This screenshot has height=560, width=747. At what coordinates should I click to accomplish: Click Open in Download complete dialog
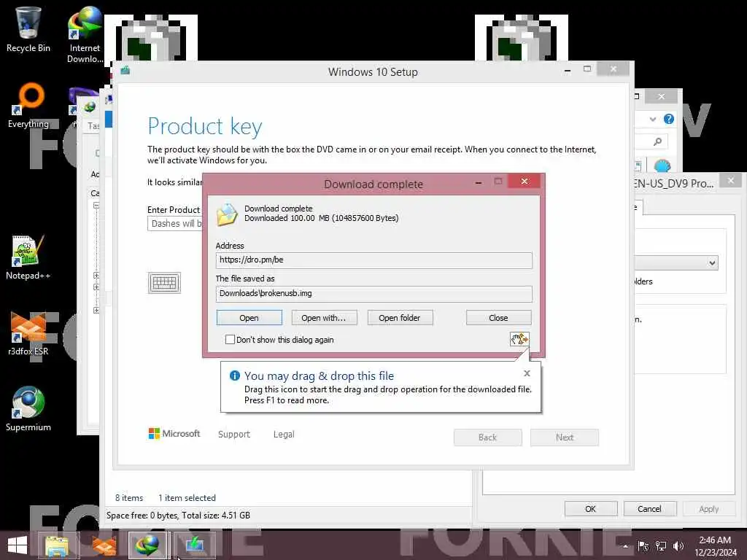tap(249, 318)
